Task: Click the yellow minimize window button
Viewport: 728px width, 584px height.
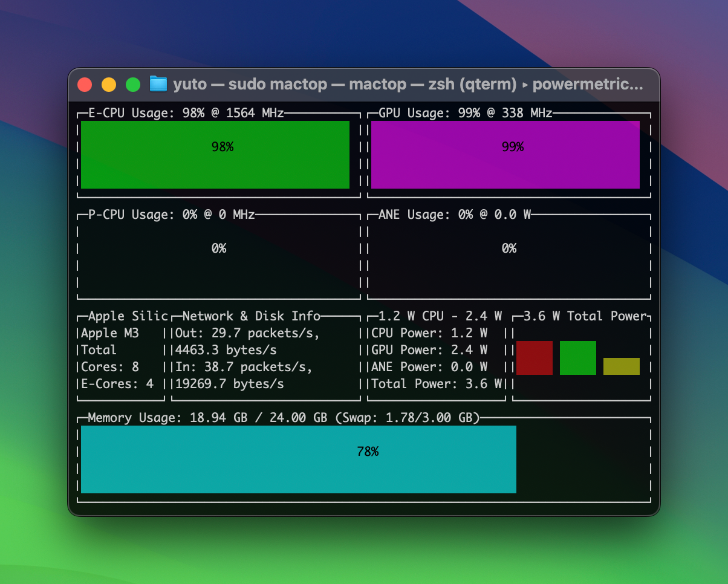Action: pyautogui.click(x=109, y=85)
